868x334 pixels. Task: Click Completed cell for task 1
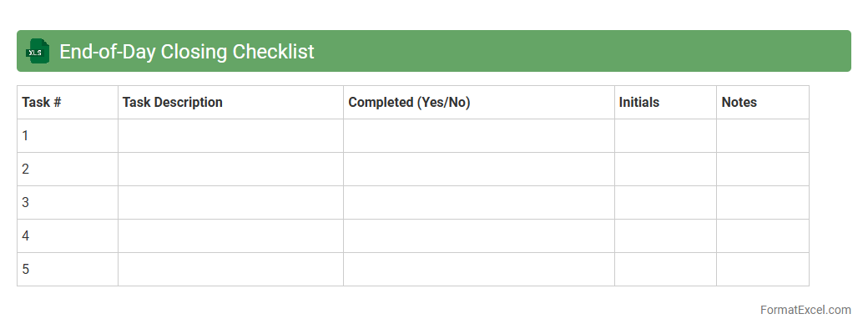[479, 136]
